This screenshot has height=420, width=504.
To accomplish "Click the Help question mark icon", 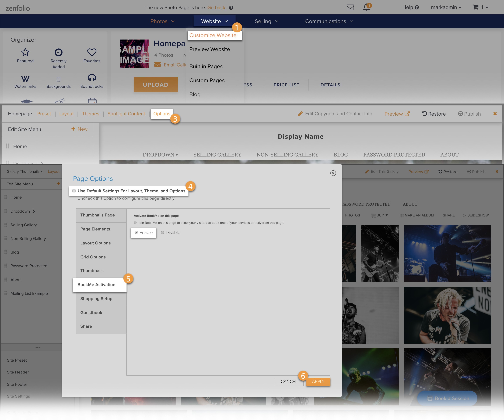I will (x=417, y=8).
